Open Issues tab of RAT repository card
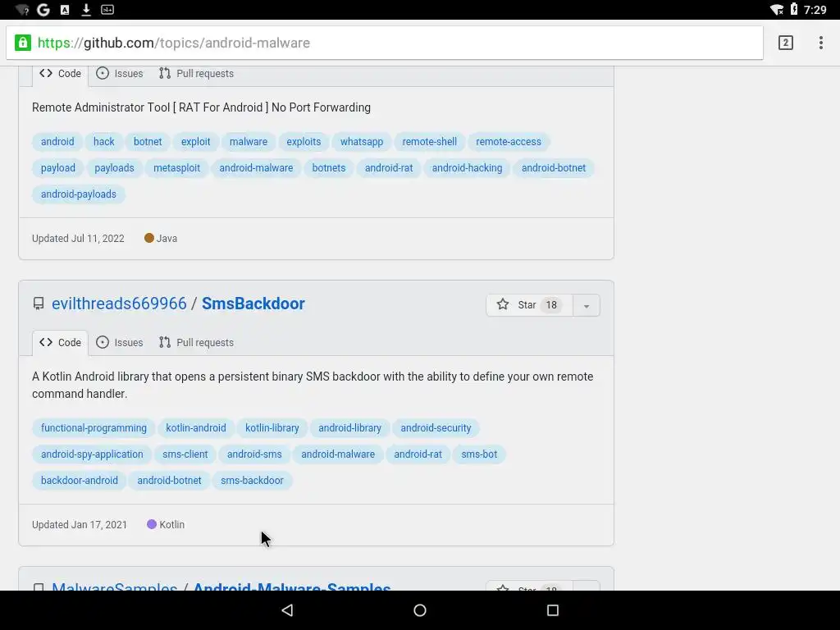 (120, 73)
